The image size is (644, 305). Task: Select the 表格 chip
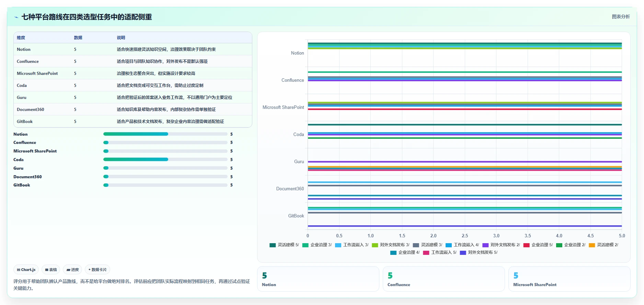[51, 270]
